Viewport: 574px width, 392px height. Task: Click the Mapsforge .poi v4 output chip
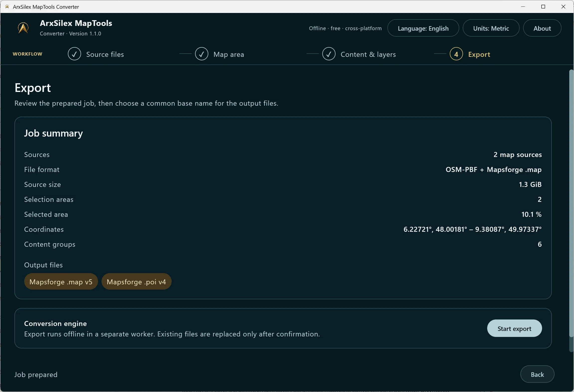pos(136,282)
